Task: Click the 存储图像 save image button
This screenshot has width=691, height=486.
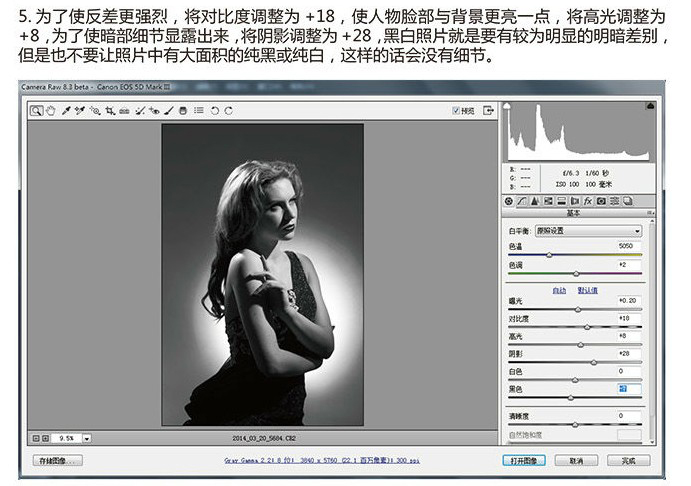Action: [x=58, y=460]
